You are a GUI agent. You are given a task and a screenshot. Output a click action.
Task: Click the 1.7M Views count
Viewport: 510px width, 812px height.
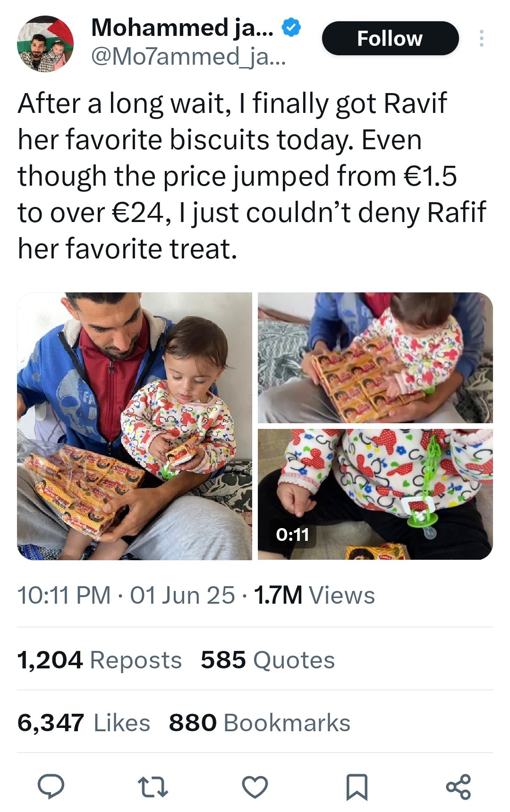click(x=314, y=595)
